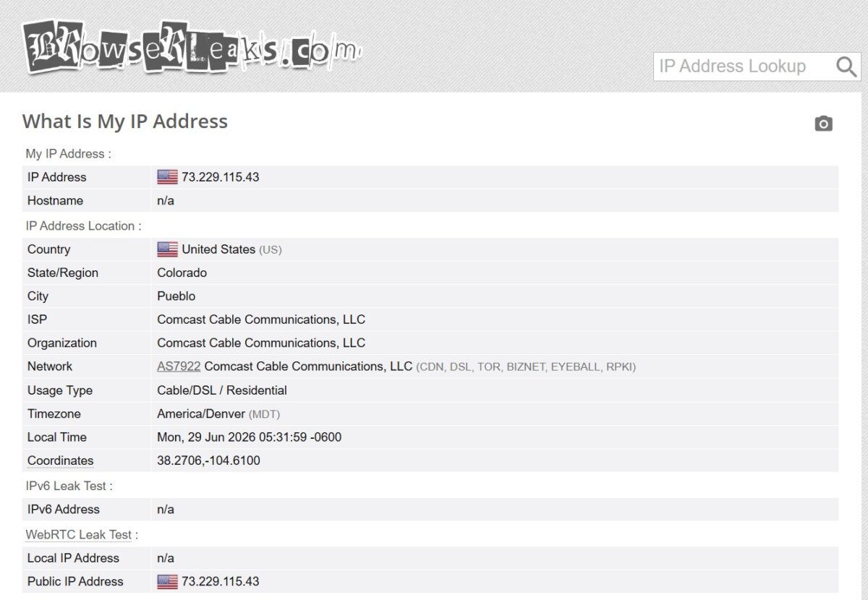Click the Coordinates label link
Image resolution: width=868 pixels, height=600 pixels.
(61, 460)
